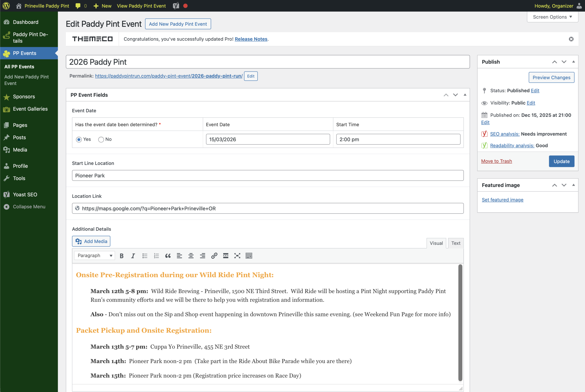Show the toolbar toggle (kitchen sink)
This screenshot has height=392, width=585.
249,255
